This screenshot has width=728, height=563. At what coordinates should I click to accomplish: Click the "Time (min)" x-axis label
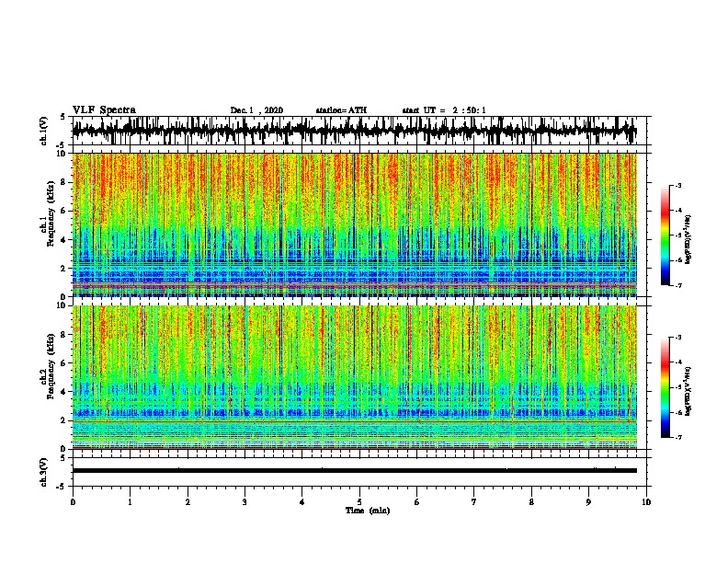pyautogui.click(x=368, y=511)
